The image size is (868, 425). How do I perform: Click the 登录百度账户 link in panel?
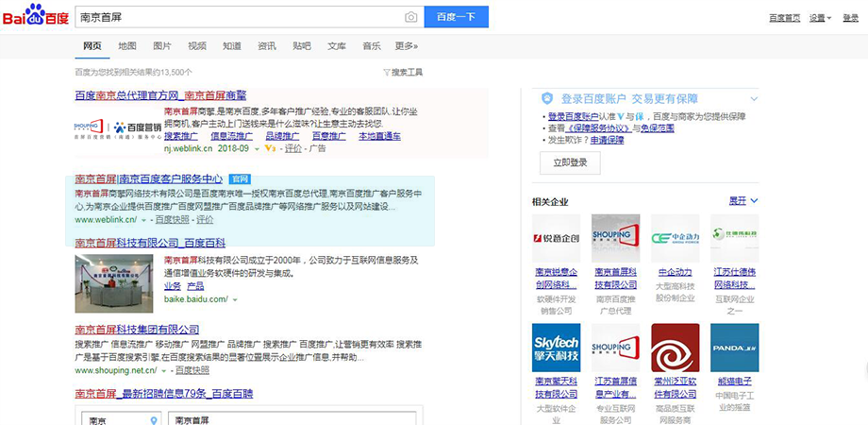pyautogui.click(x=573, y=117)
